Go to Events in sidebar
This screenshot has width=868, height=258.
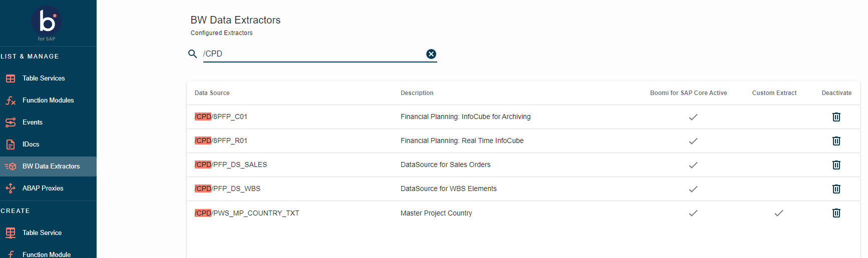coord(33,122)
